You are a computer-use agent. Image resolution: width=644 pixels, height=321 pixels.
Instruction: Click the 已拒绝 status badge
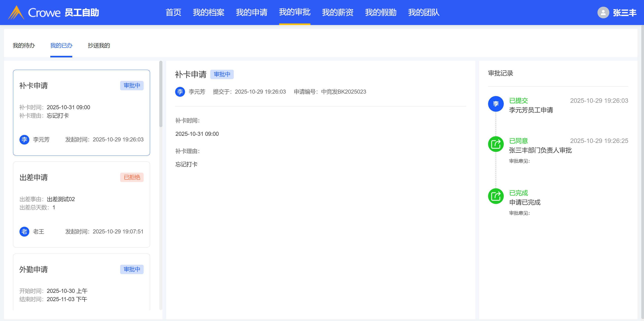pos(132,177)
